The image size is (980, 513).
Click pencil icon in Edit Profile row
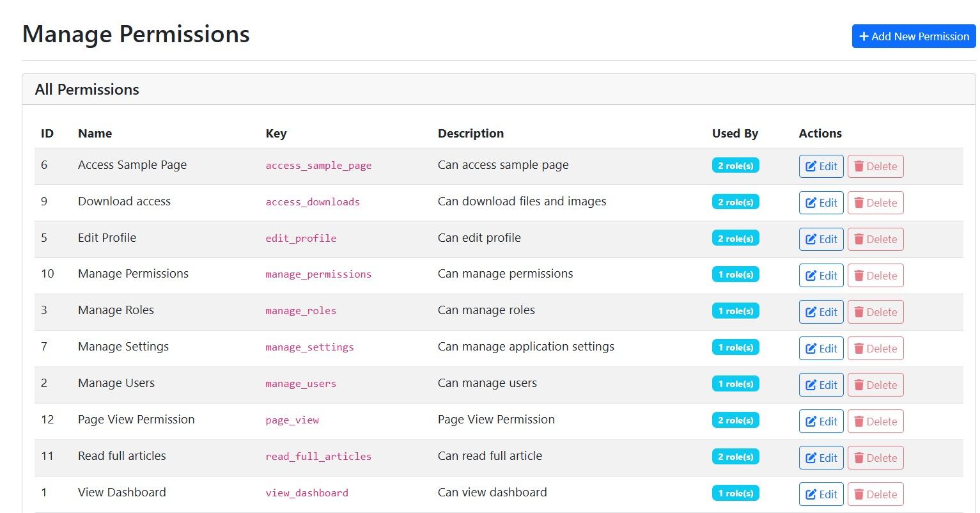pyautogui.click(x=811, y=239)
